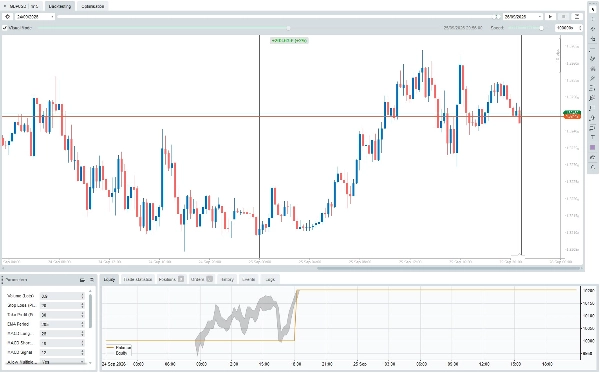Click the MACD Signal stepper arrows
Screen dimensions: 600x373
[x=82, y=352]
